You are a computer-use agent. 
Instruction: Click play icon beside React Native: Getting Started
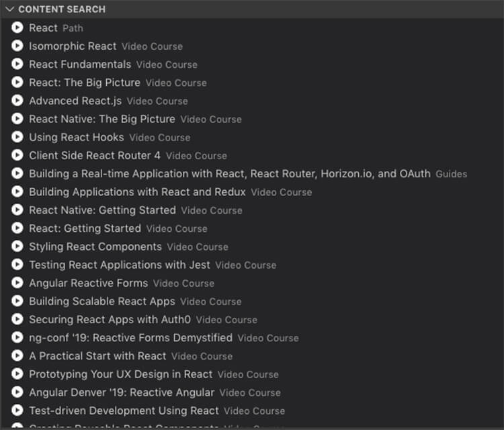tap(17, 210)
